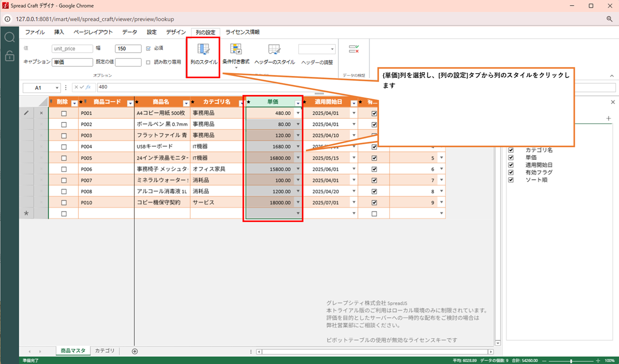Switch to the カテゴリ sheet tab
The width and height of the screenshot is (619, 364).
coord(105,351)
